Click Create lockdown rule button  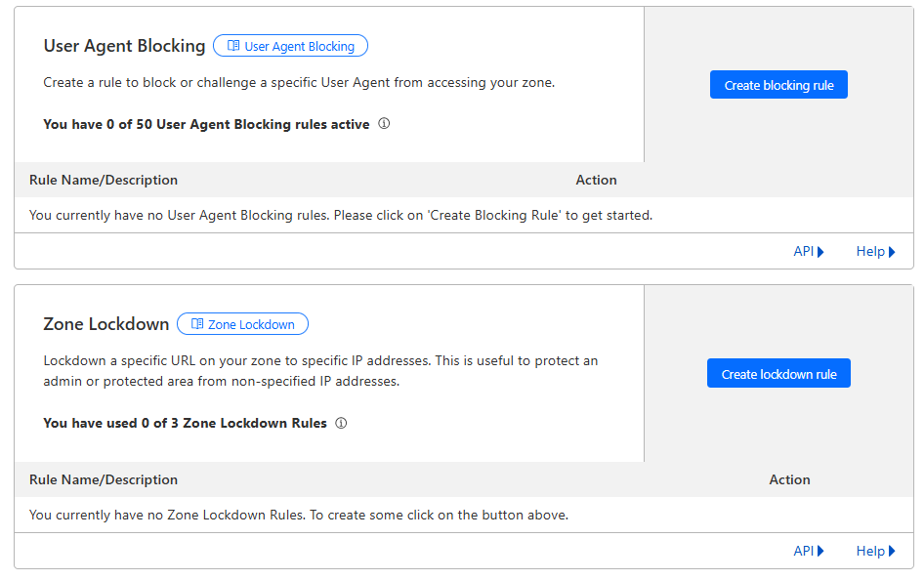pos(778,373)
